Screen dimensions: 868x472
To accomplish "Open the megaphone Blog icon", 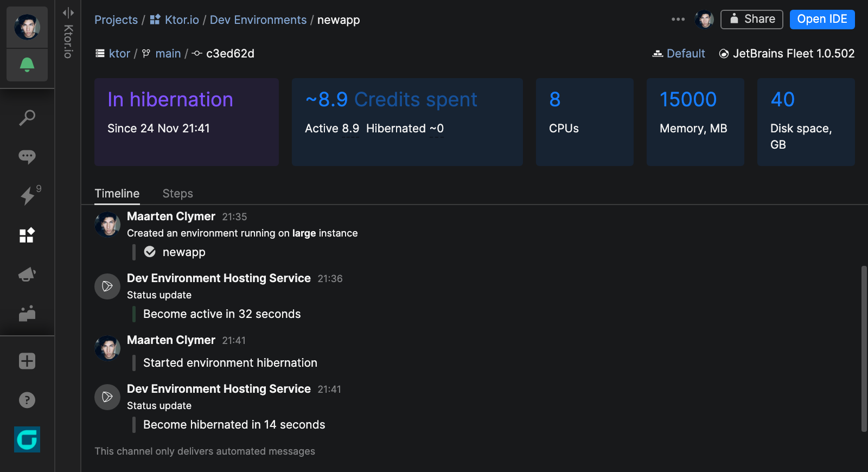I will coord(27,274).
